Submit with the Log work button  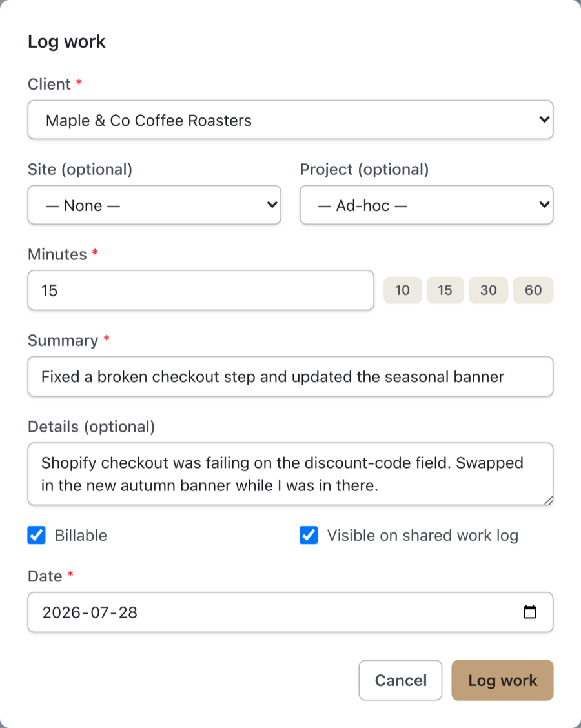point(502,680)
